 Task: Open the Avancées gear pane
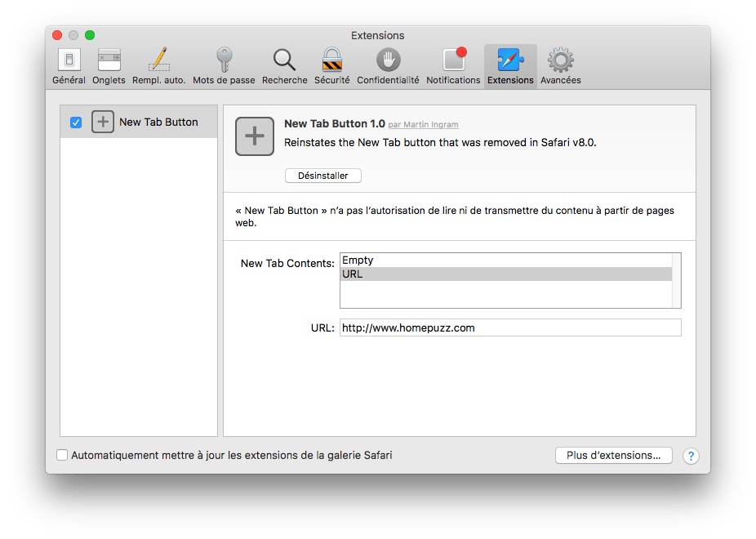click(560, 66)
